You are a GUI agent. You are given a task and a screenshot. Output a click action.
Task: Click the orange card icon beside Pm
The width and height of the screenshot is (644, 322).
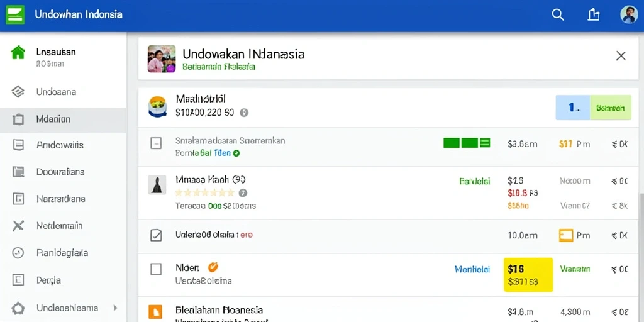click(x=566, y=235)
